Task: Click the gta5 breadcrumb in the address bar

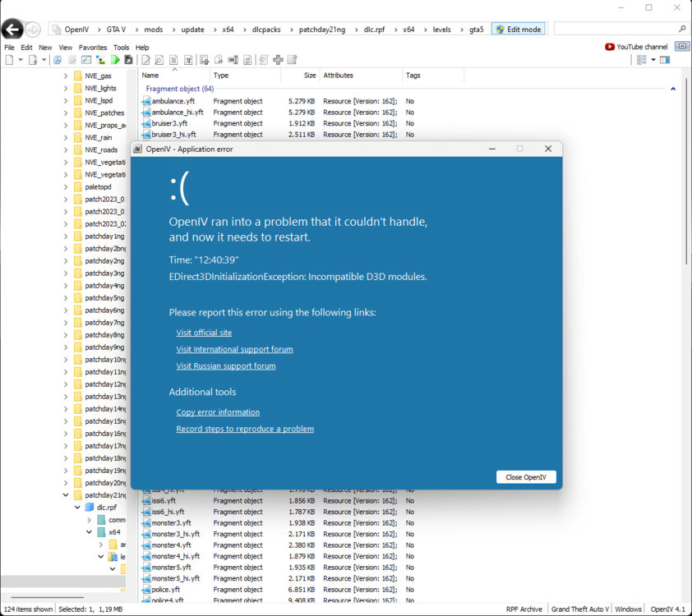Action: click(475, 28)
